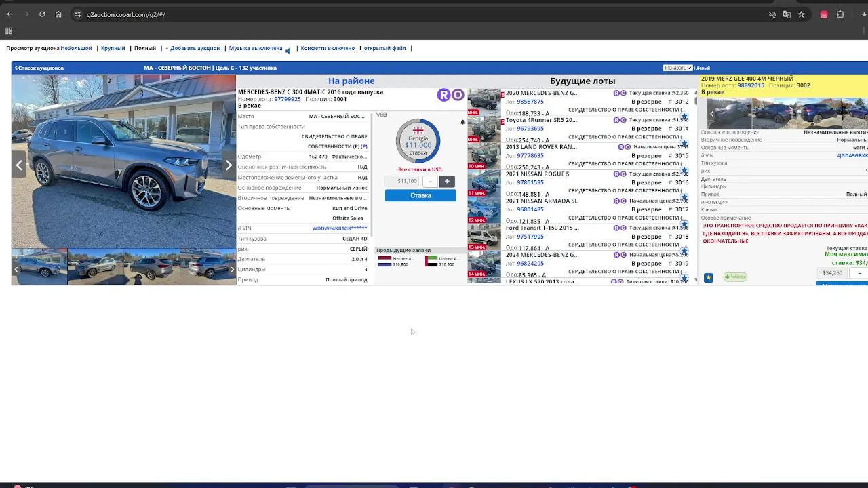868x488 pixels.
Task: Toggle Музыка выключена sound setting
Action: pyautogui.click(x=256, y=48)
